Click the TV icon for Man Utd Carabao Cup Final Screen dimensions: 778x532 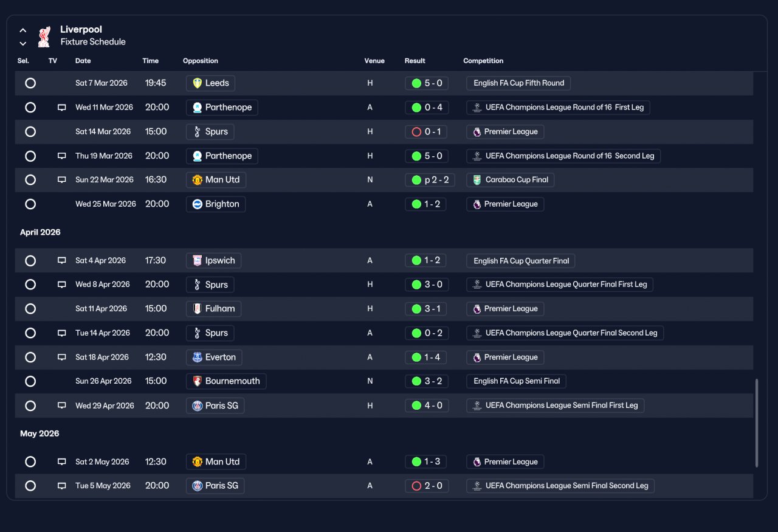61,180
